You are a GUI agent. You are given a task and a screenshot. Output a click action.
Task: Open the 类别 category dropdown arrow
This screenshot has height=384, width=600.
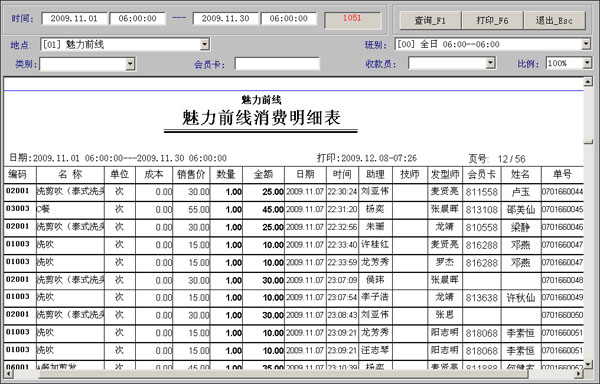(130, 64)
